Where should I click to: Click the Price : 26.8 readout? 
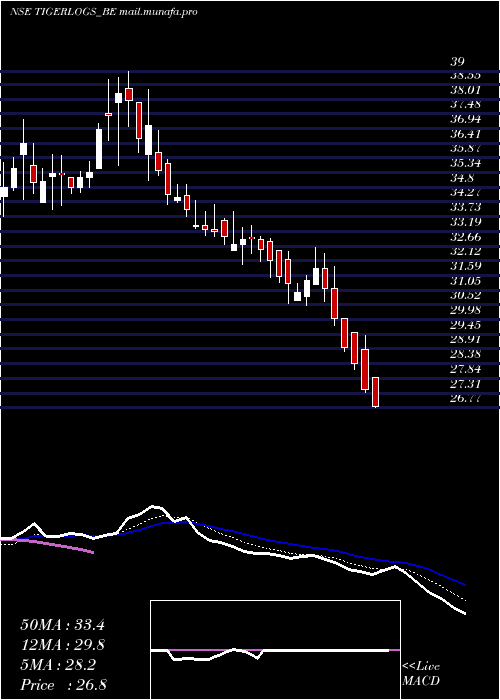(62, 685)
